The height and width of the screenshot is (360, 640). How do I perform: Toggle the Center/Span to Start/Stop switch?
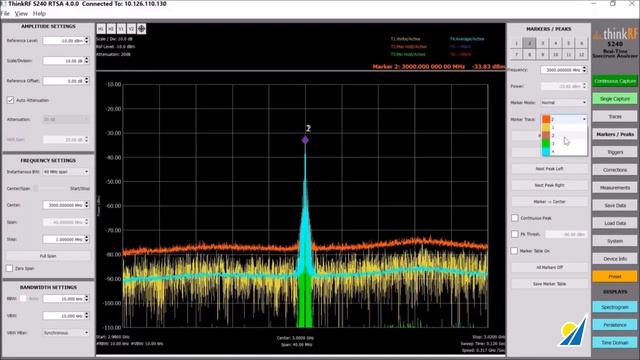point(36,189)
